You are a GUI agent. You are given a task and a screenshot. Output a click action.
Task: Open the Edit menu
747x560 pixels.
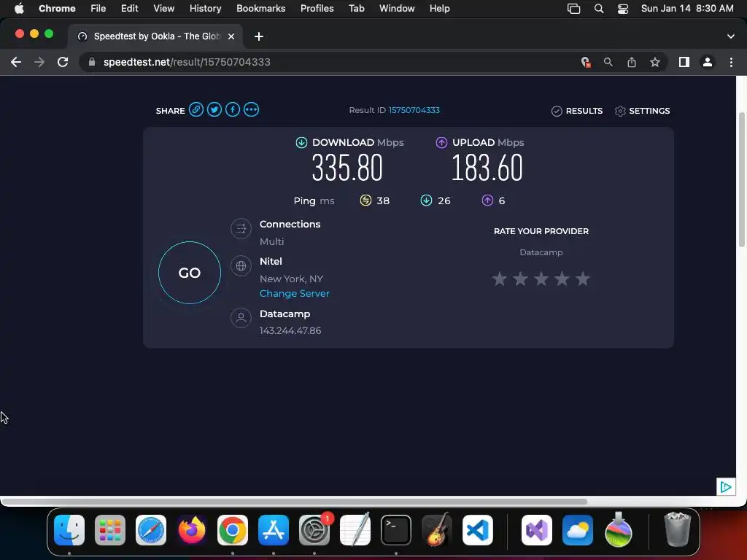tap(129, 8)
